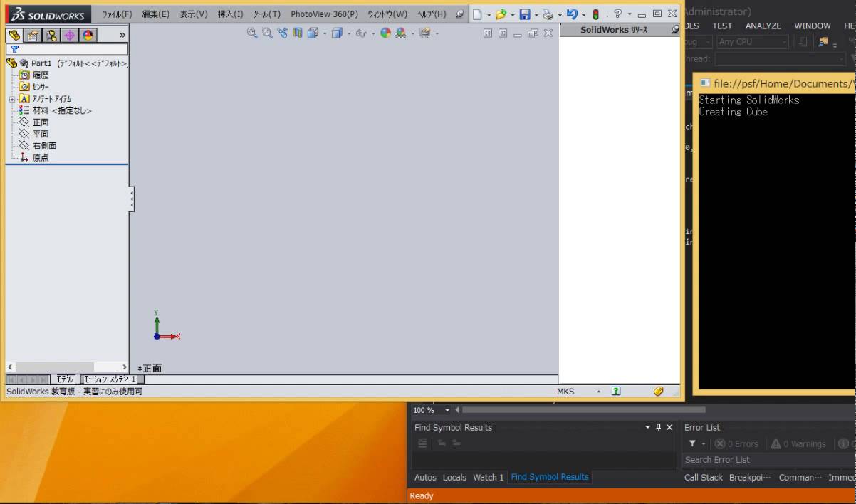Open the PhotoView 360(P) menu
856x504 pixels.
pyautogui.click(x=324, y=14)
